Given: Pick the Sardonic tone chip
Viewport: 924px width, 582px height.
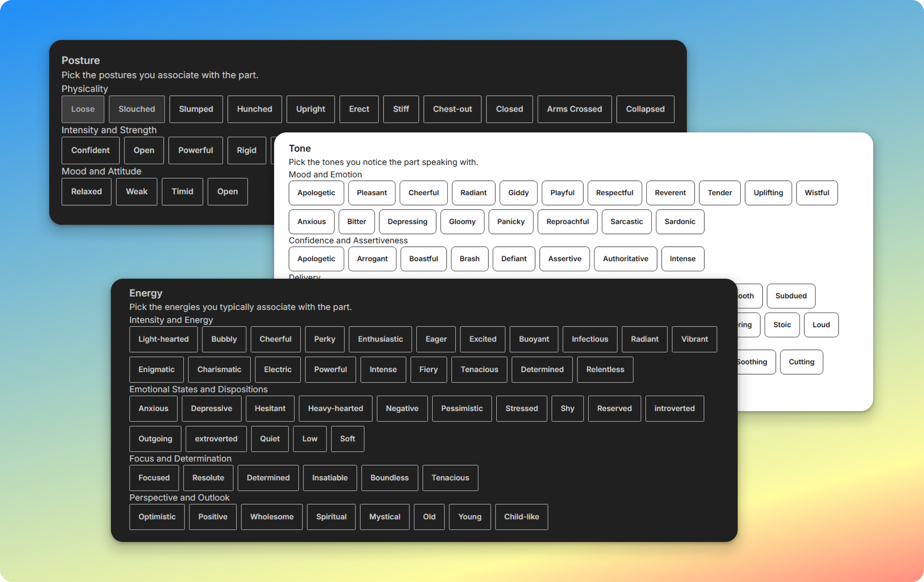Looking at the screenshot, I should pyautogui.click(x=680, y=222).
